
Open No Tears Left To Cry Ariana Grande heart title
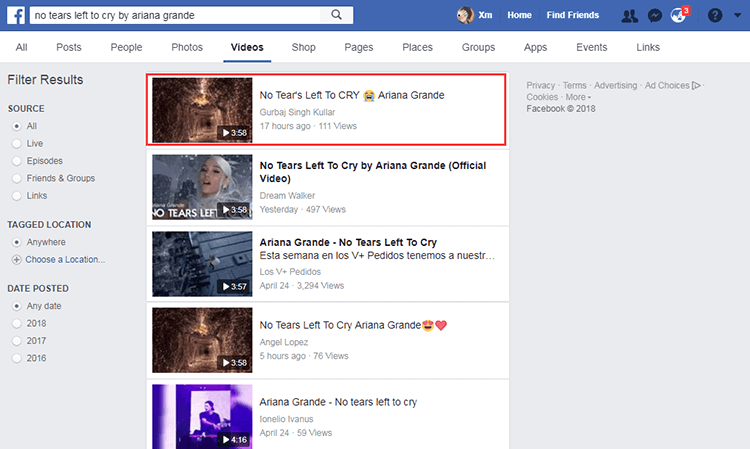coord(353,325)
